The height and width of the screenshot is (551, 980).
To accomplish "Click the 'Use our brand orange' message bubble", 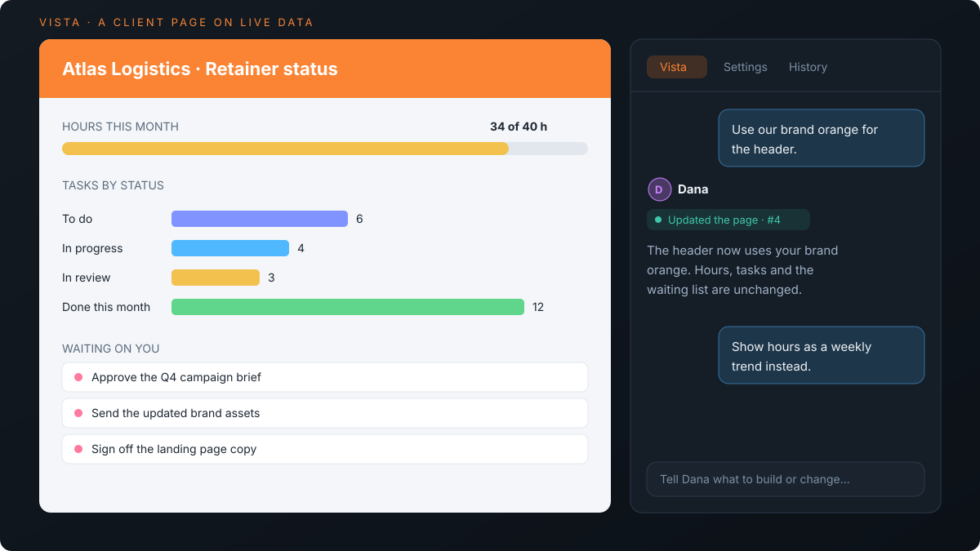I will click(822, 138).
